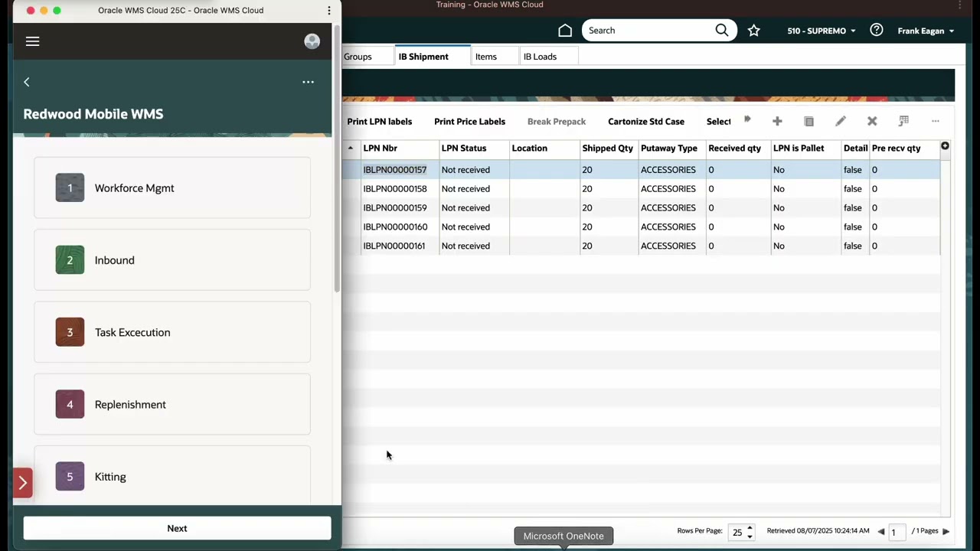
Task: Click the circular plus icon above grid scrollbar
Action: (x=945, y=146)
